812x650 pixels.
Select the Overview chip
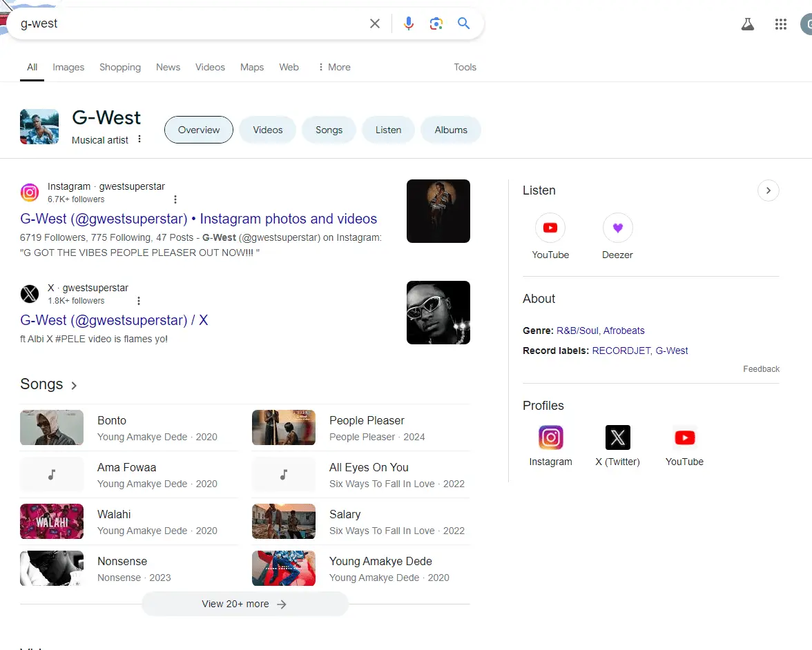coord(199,130)
